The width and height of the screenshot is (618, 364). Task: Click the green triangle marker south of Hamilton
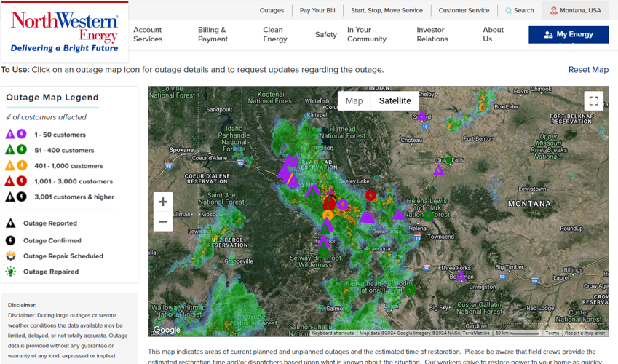pos(323,251)
